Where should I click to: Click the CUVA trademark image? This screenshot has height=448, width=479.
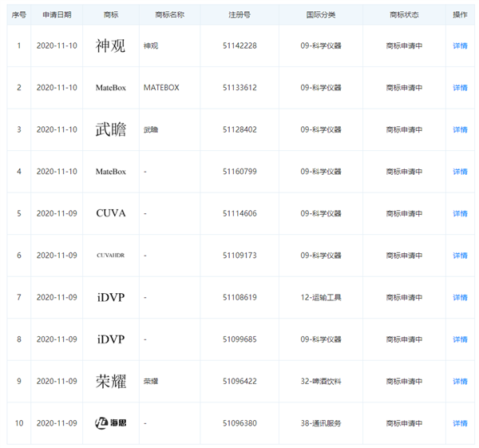(x=110, y=213)
